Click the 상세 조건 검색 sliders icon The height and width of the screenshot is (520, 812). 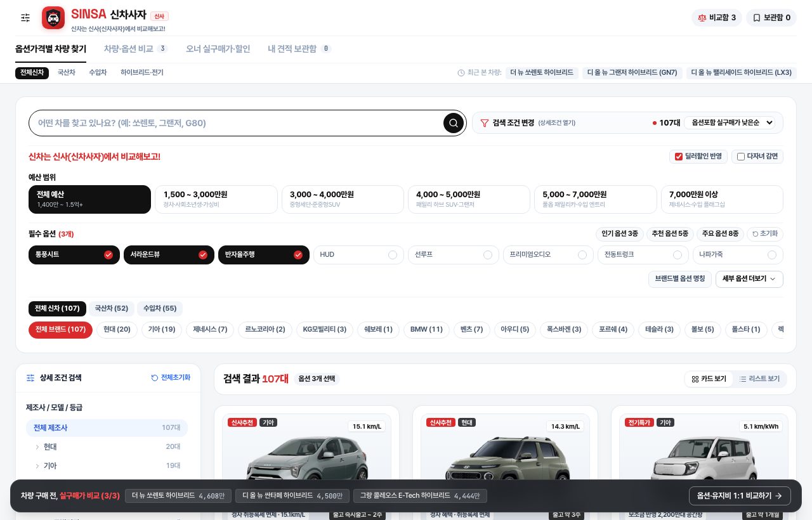click(30, 378)
